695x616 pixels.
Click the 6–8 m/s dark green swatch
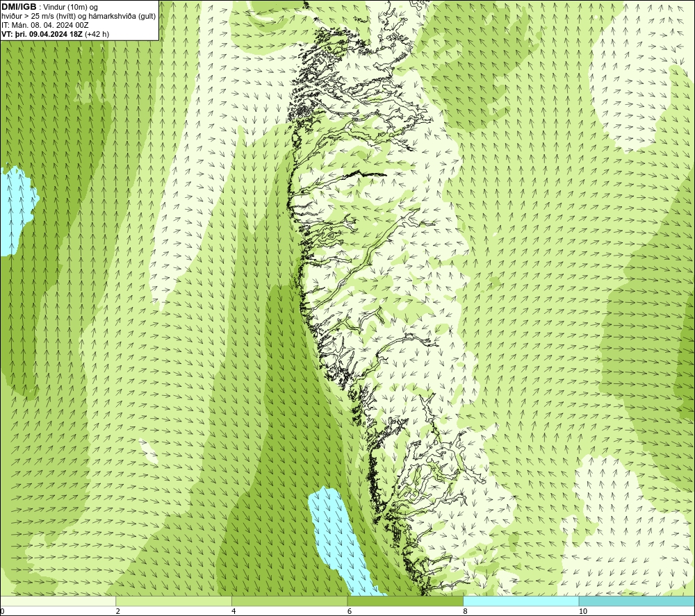click(405, 601)
